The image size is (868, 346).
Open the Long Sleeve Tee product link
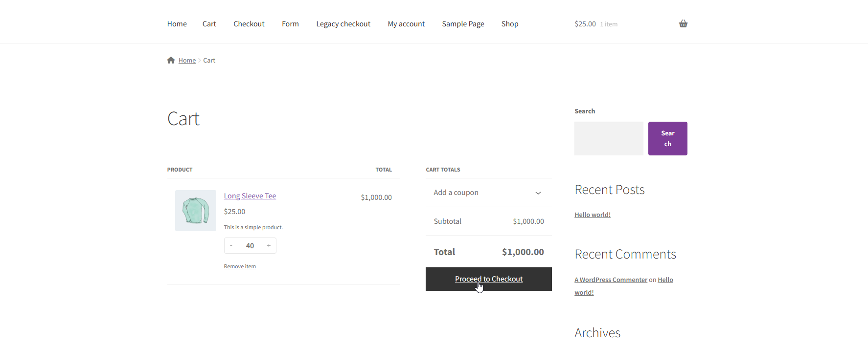click(250, 196)
